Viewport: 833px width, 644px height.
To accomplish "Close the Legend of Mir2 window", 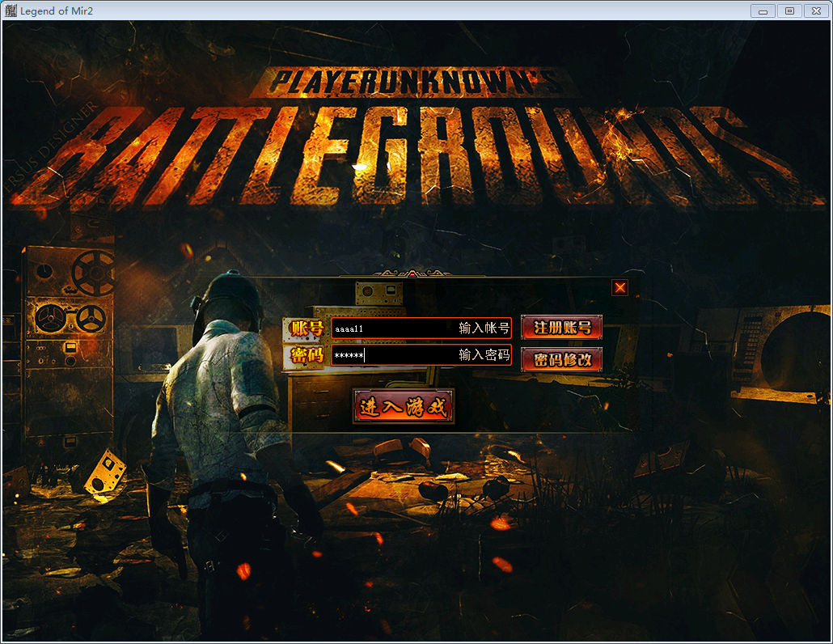I will [817, 11].
